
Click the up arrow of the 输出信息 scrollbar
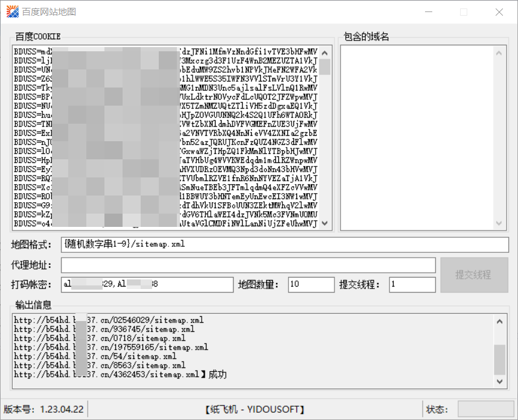tap(499, 321)
